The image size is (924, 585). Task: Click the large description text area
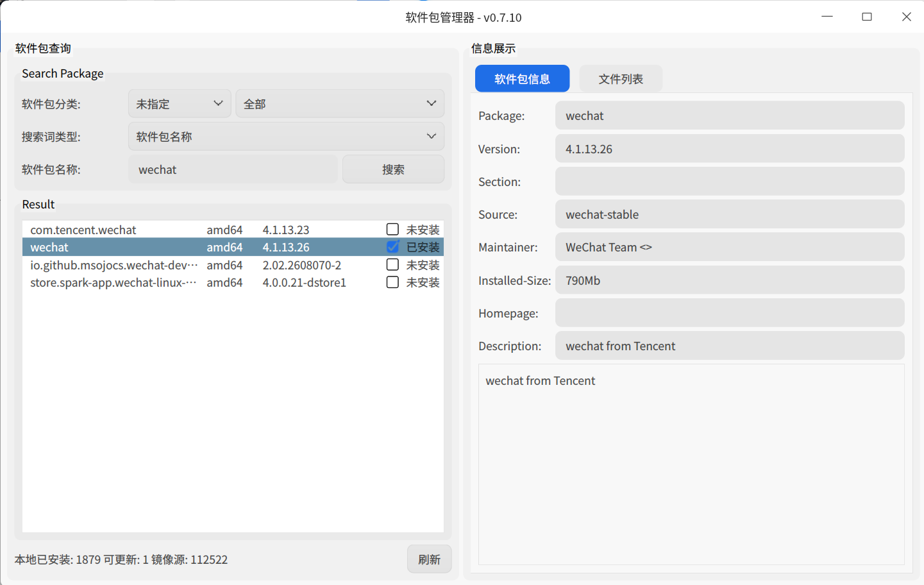click(x=691, y=464)
